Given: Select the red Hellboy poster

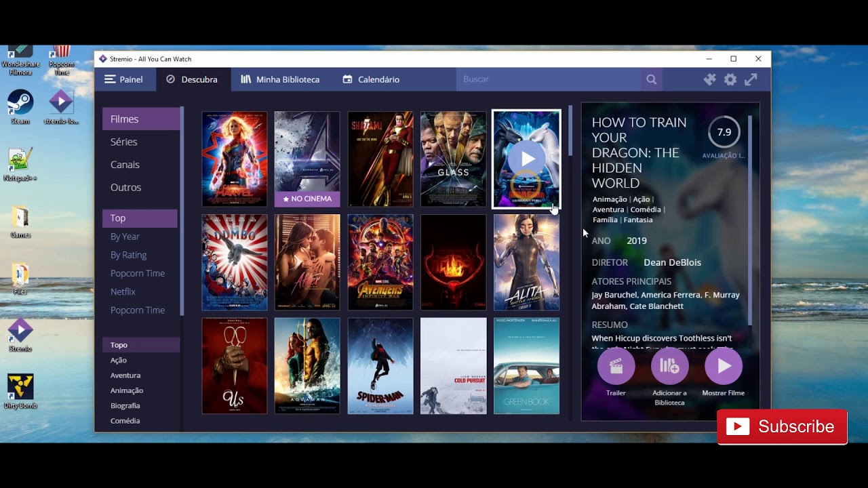Looking at the screenshot, I should tap(454, 262).
